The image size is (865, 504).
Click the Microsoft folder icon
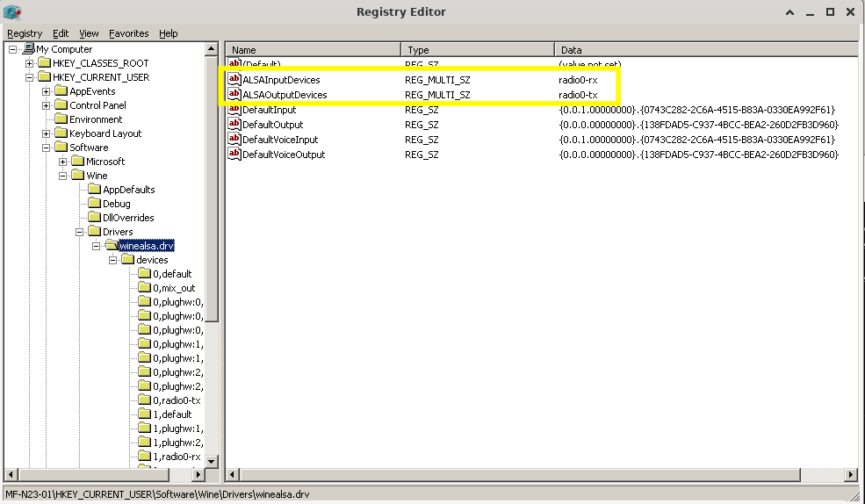pos(78,161)
